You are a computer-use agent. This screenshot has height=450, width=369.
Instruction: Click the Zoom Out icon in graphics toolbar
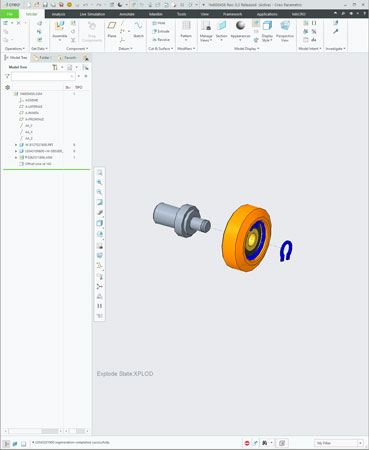tap(100, 192)
